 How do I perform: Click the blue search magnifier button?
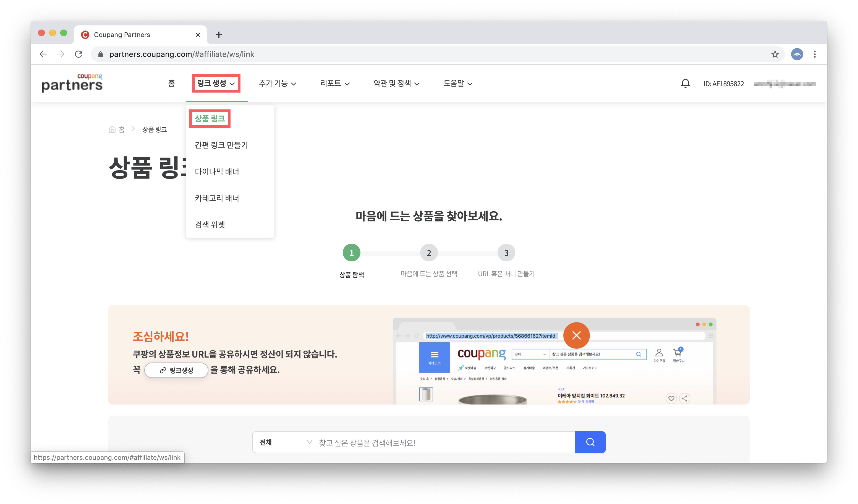(x=590, y=442)
